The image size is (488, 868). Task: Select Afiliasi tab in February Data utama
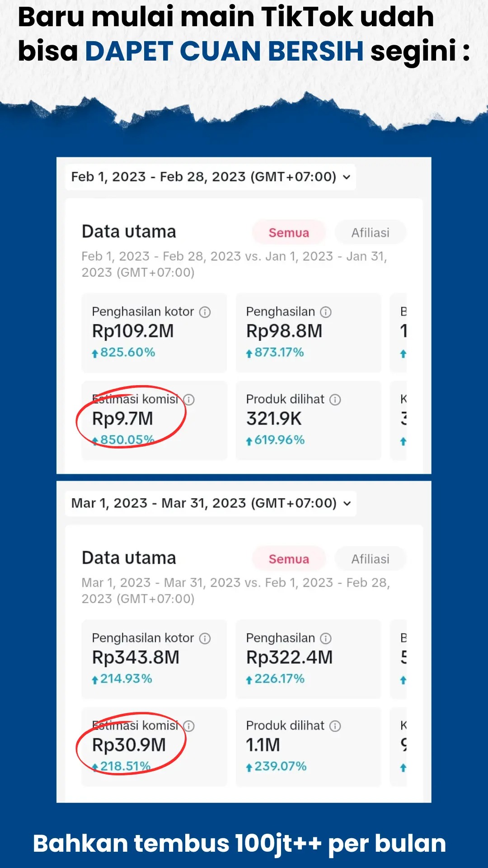371,232
